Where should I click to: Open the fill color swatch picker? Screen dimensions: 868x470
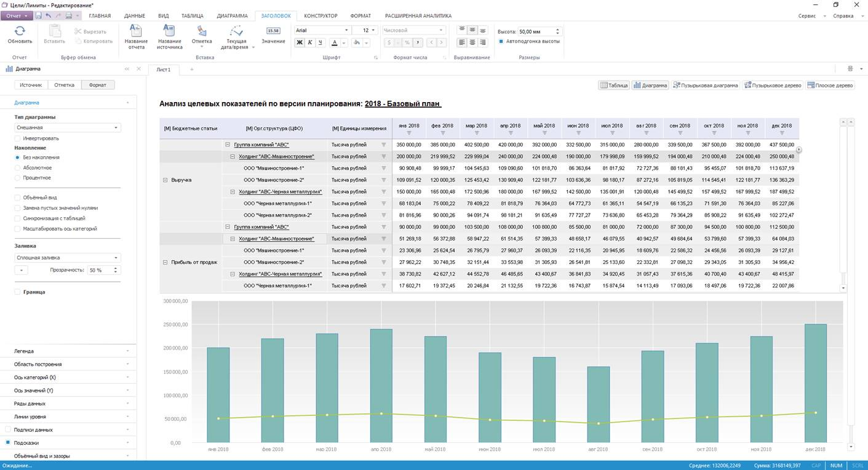click(x=21, y=270)
